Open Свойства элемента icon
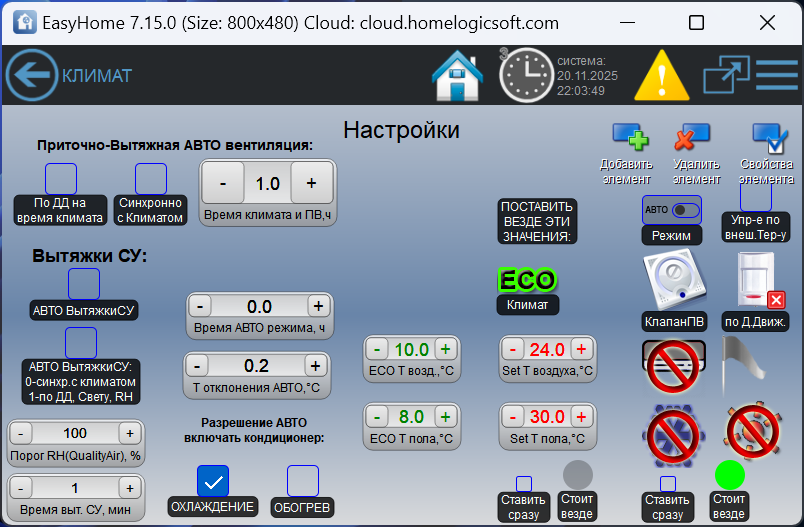 click(769, 137)
